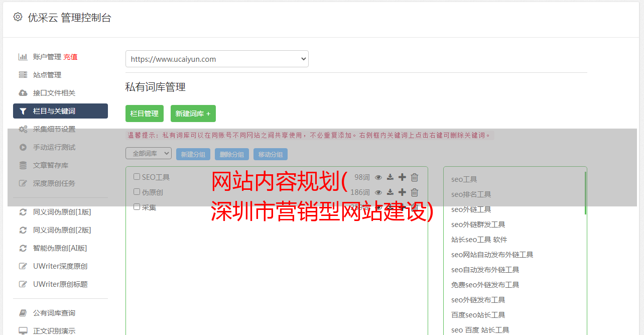644x335 pixels.
Task: Click the filter icon for 栏目与关键词
Action: (x=23, y=111)
